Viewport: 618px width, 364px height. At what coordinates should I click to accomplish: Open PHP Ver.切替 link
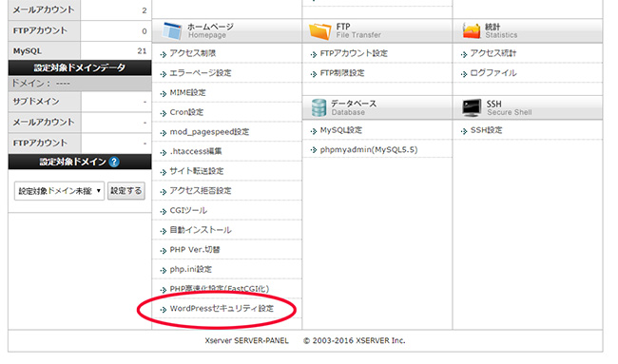pyautogui.click(x=195, y=250)
